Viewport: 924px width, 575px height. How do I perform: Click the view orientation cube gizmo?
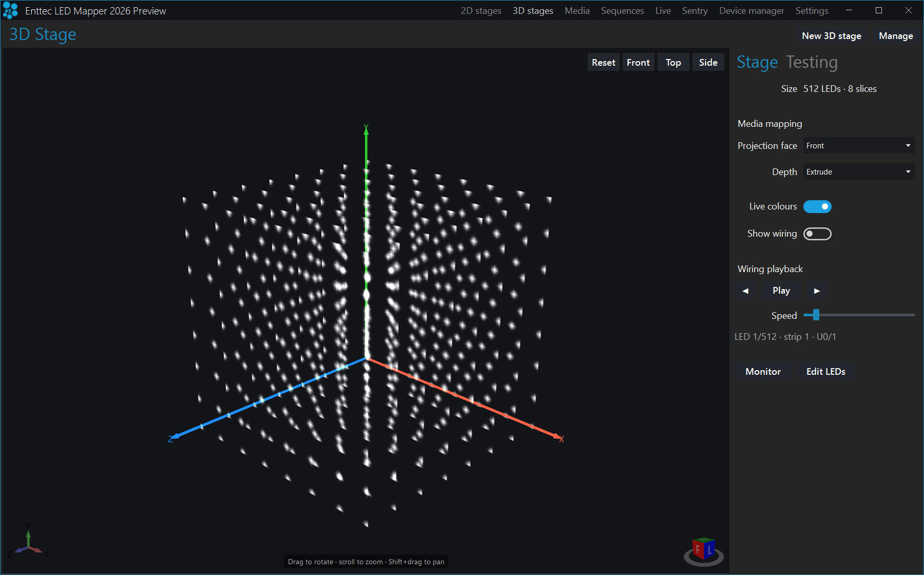tap(703, 551)
